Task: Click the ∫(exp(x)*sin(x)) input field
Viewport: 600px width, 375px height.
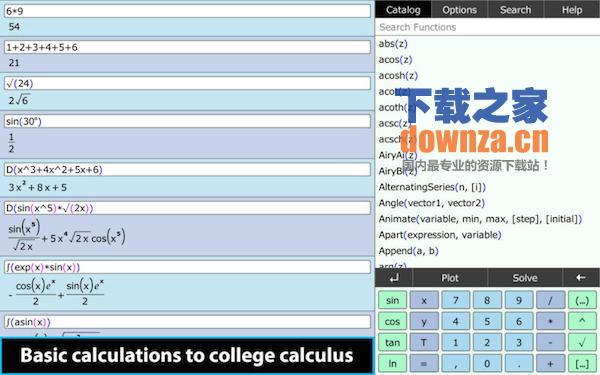Action: [187, 267]
